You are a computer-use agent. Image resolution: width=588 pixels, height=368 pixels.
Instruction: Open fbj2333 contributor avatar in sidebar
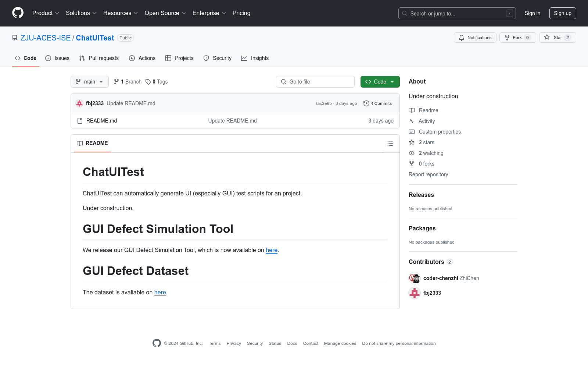coord(415,293)
